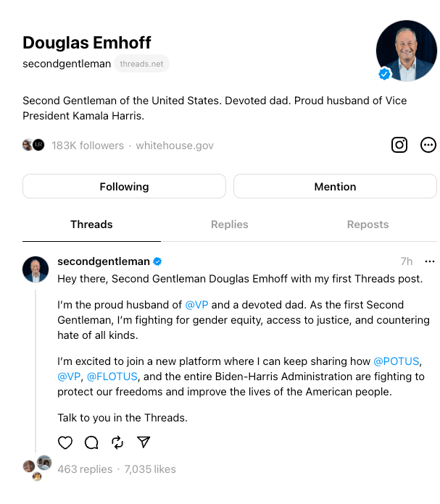Open the @POTUS mention link

397,361
